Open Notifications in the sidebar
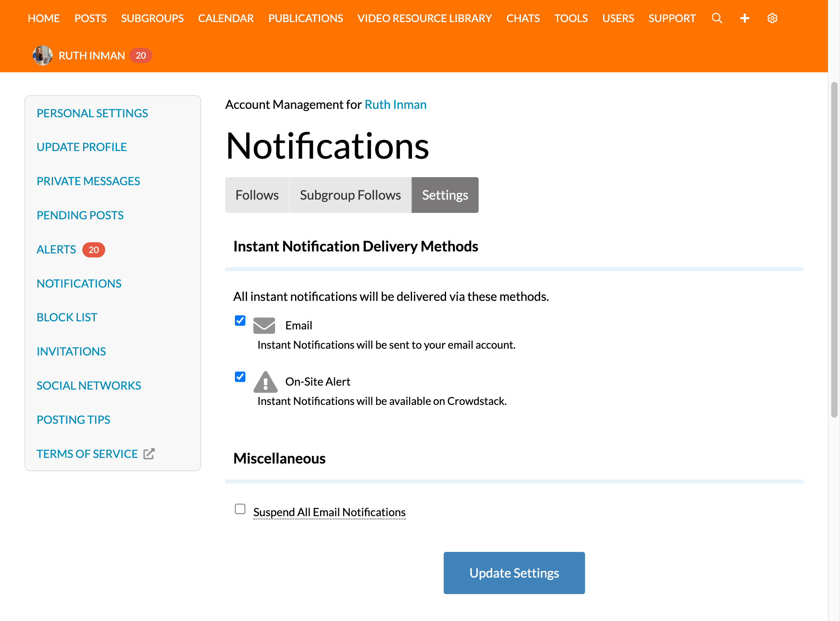The height and width of the screenshot is (621, 840). (79, 284)
